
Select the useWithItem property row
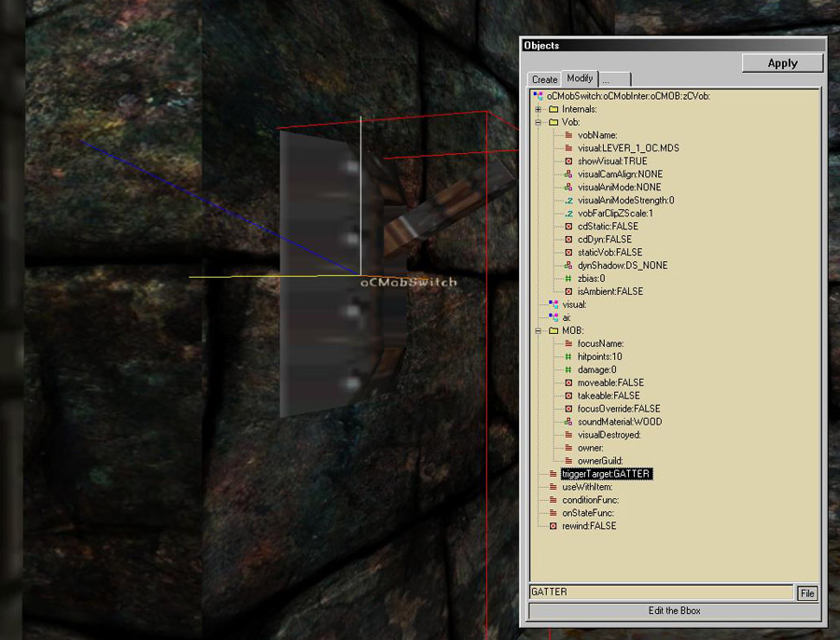(587, 487)
